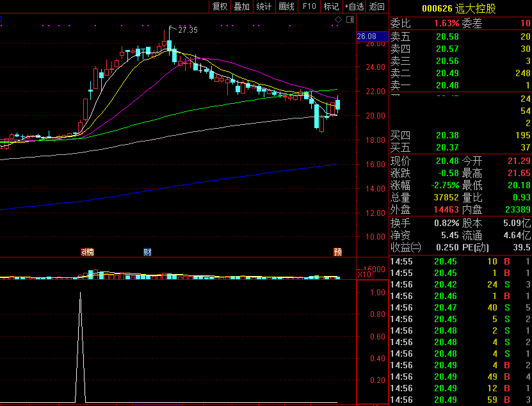
Task: Click the 收益(二) value 0.250
Action: pos(447,247)
